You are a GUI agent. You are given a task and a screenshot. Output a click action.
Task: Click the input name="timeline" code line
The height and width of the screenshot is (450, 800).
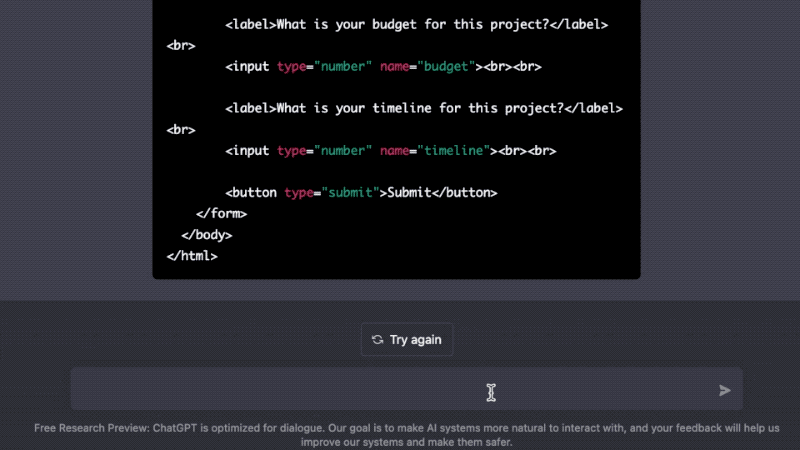[391, 151]
